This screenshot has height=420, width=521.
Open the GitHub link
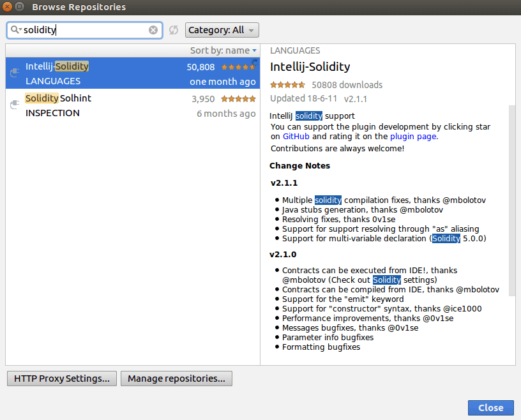pos(296,137)
